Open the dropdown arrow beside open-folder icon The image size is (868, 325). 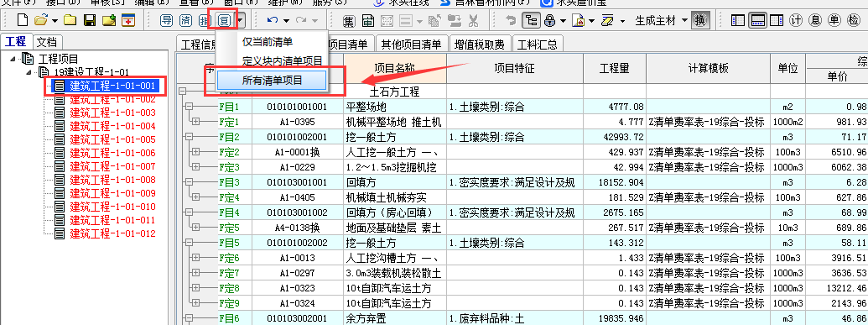(x=55, y=21)
